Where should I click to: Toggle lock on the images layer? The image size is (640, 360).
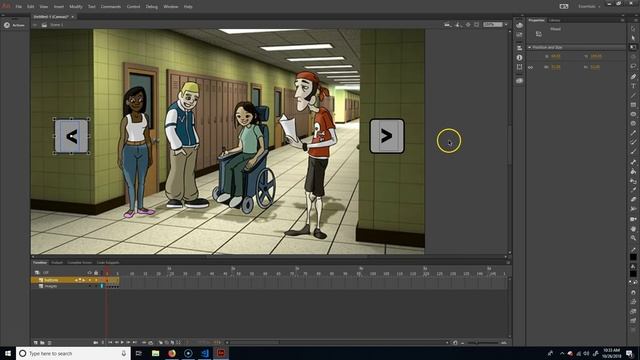[96, 286]
